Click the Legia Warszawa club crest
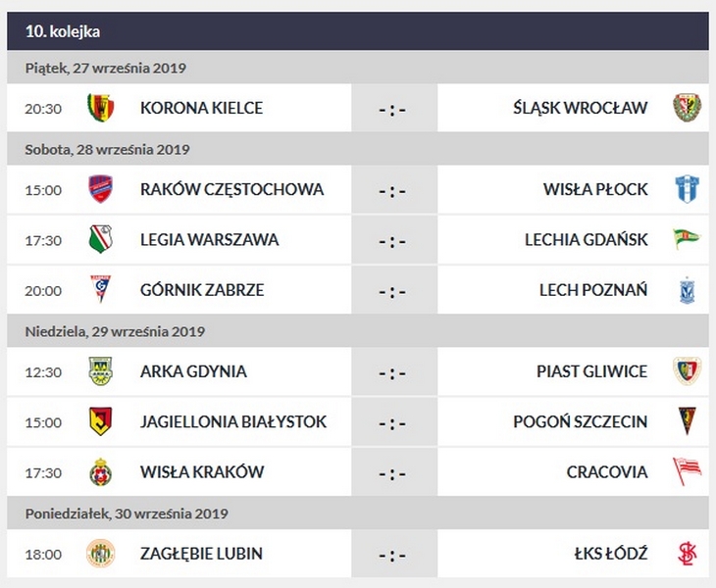The image size is (716, 588). pyautogui.click(x=100, y=240)
